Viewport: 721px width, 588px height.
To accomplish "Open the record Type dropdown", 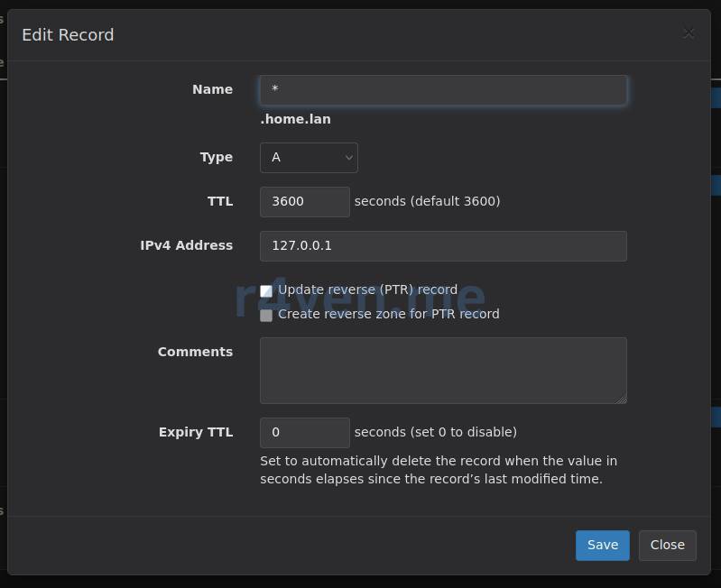I will (309, 158).
